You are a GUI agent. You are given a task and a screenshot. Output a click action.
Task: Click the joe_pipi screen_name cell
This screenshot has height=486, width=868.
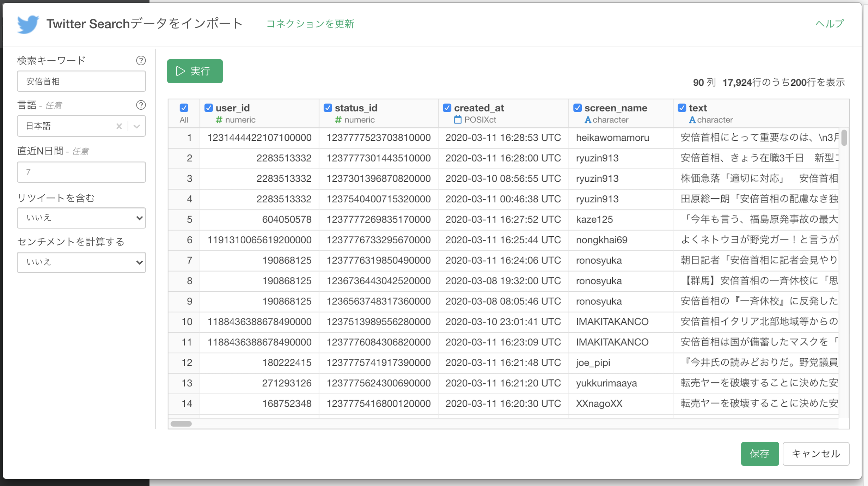(621, 363)
